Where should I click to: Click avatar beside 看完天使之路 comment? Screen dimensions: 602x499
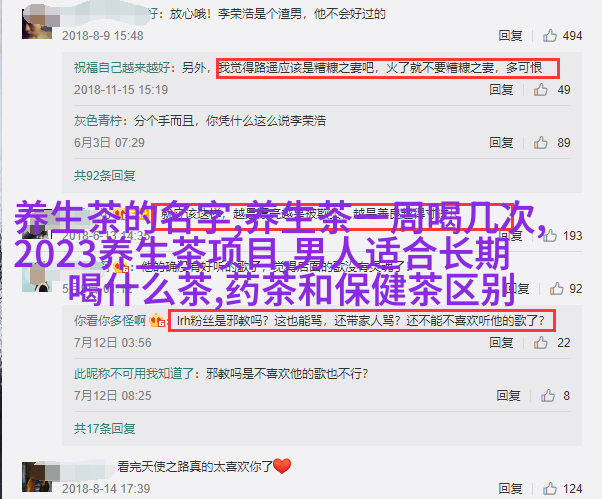pyautogui.click(x=36, y=477)
